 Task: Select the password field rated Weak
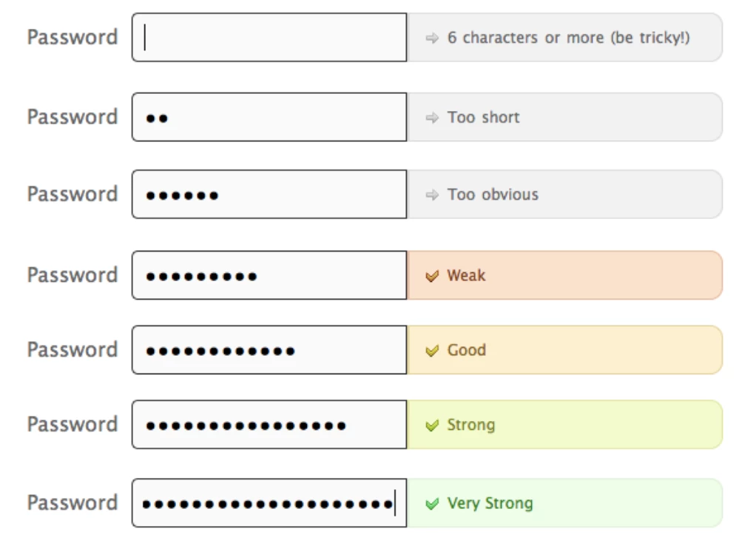[x=269, y=275]
